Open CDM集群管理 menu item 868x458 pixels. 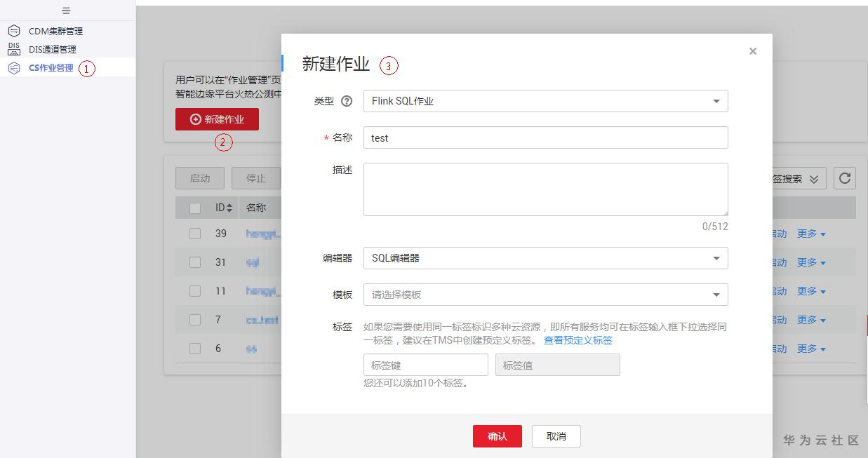(55, 31)
